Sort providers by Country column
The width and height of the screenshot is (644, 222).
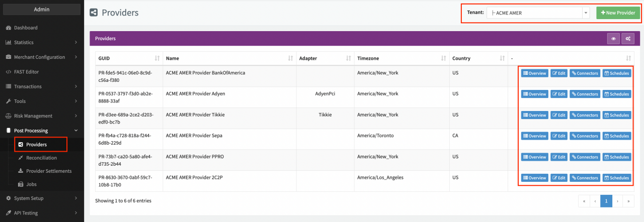point(478,58)
